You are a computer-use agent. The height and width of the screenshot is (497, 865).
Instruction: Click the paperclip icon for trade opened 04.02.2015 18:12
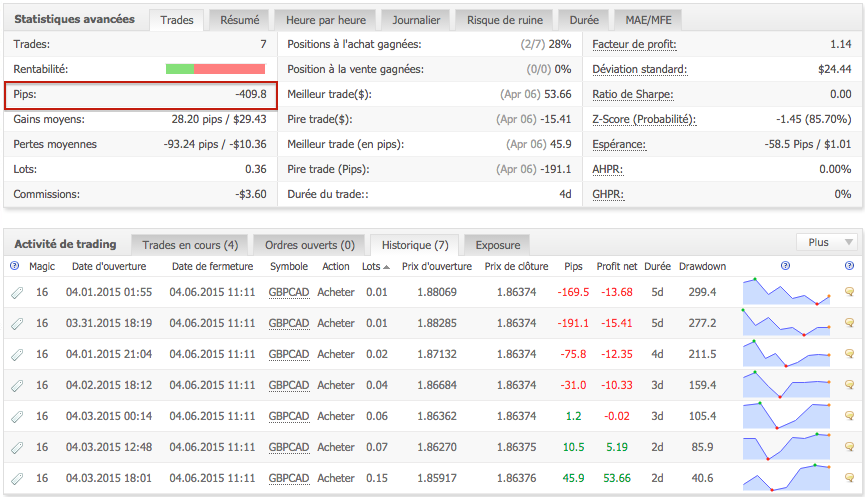pos(16,385)
